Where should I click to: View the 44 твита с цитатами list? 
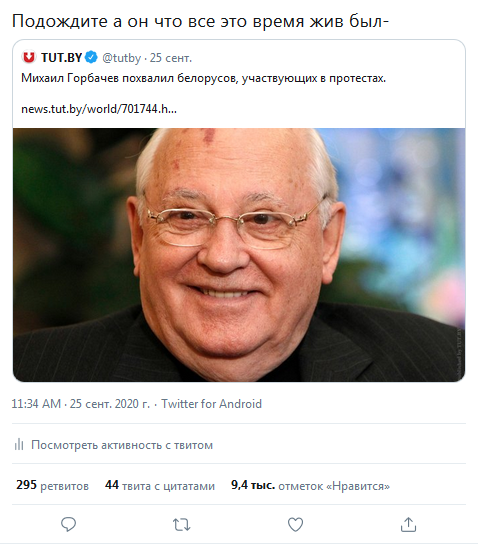pyautogui.click(x=160, y=485)
